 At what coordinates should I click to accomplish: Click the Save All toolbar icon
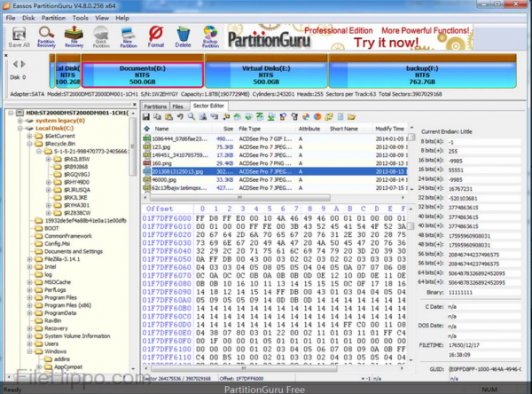19,35
